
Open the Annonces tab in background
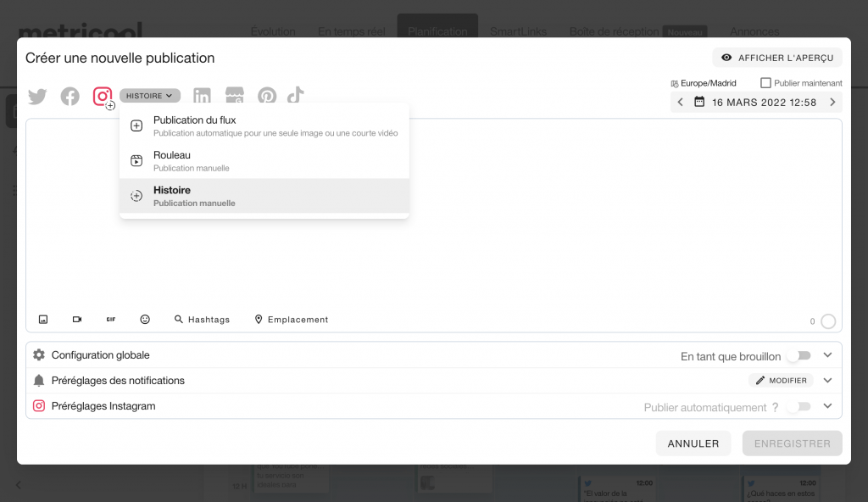click(x=754, y=31)
